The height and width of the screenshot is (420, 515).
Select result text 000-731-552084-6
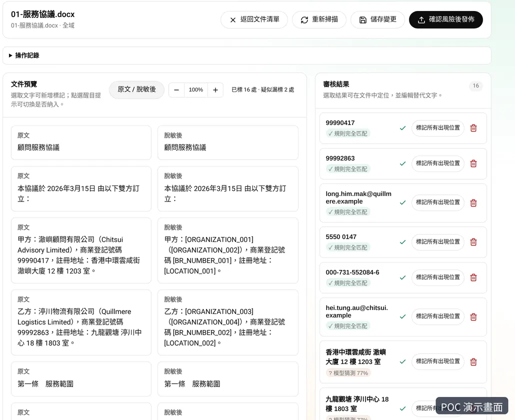(x=352, y=272)
